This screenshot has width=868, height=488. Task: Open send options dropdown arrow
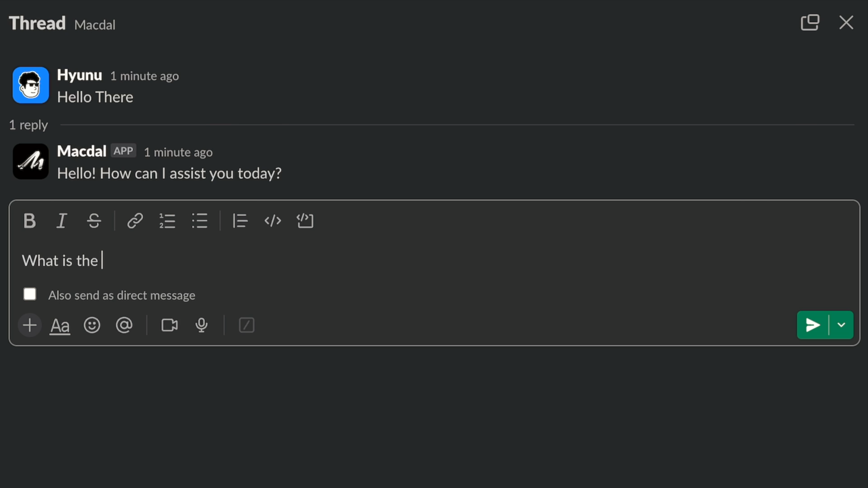(x=841, y=325)
